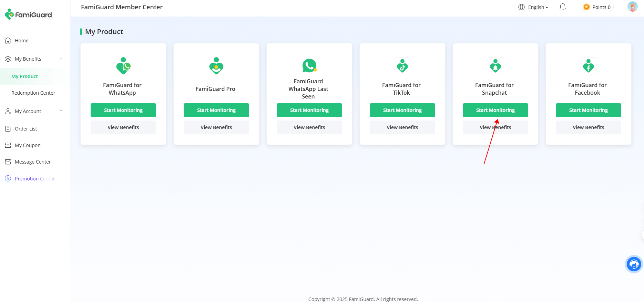Click the copyright footer text
The image size is (644, 302).
tap(363, 299)
